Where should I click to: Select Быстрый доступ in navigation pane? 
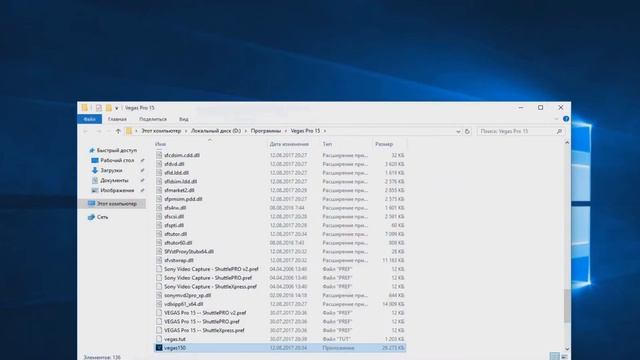coord(117,150)
